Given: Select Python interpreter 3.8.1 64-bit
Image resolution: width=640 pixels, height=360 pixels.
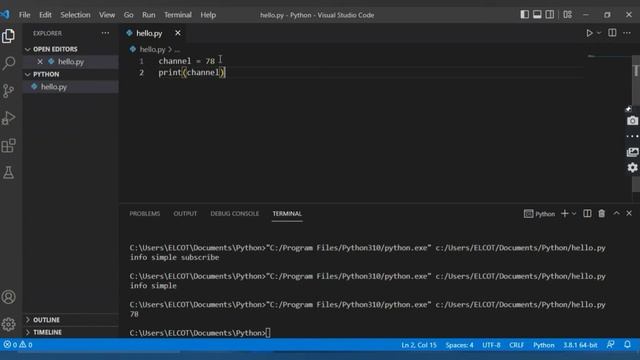Looking at the screenshot, I should (x=580, y=345).
